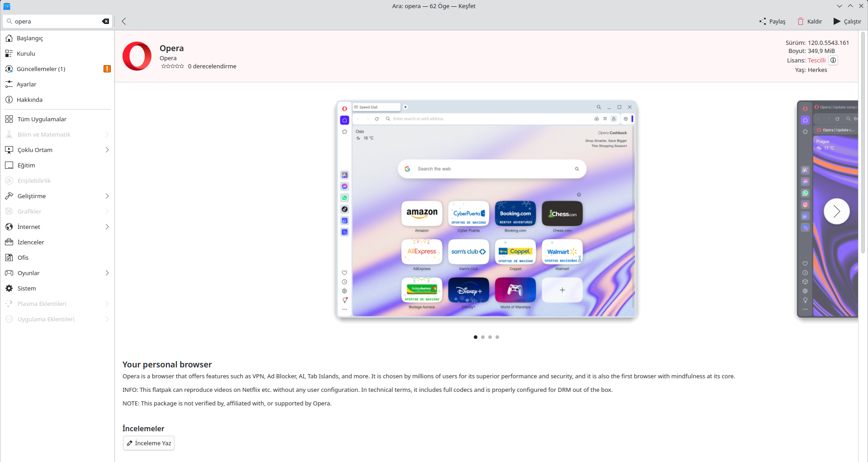Click the Tüm Uygulamalar grid icon
Screen dimensions: 868x462
[x=9, y=119]
